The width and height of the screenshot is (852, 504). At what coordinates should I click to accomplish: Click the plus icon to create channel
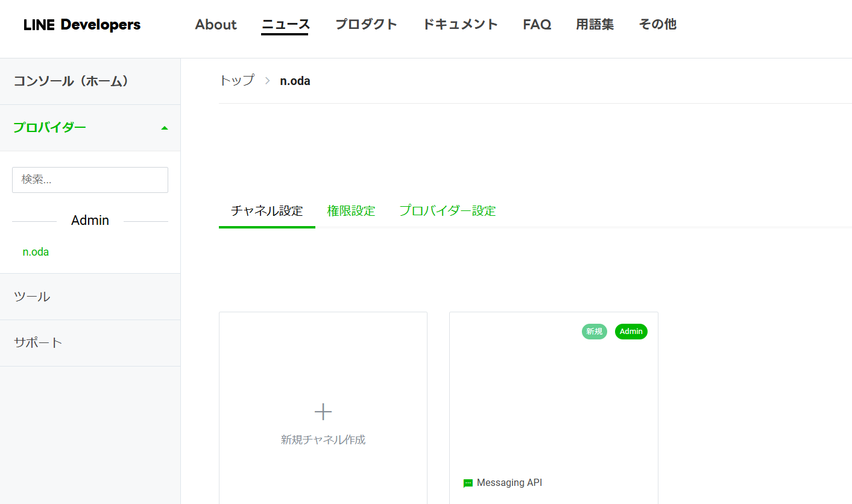[x=323, y=412]
